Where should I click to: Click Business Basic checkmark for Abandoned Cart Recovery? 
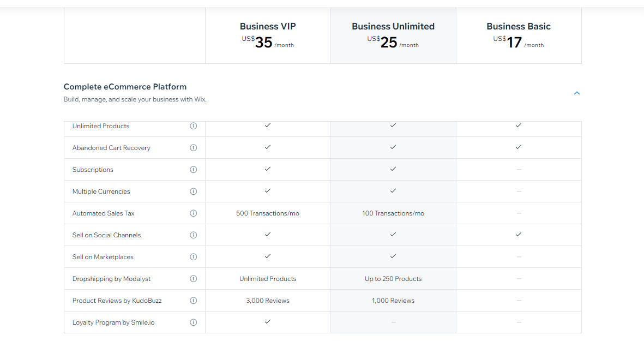(519, 147)
